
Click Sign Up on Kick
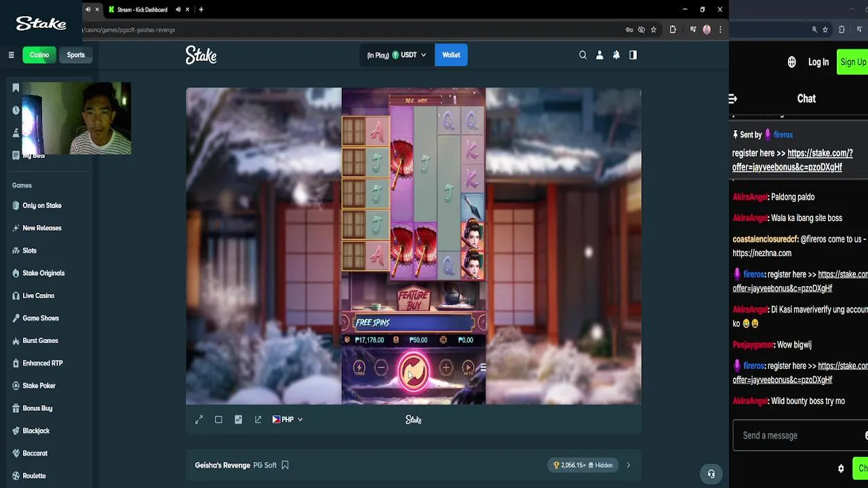point(852,62)
